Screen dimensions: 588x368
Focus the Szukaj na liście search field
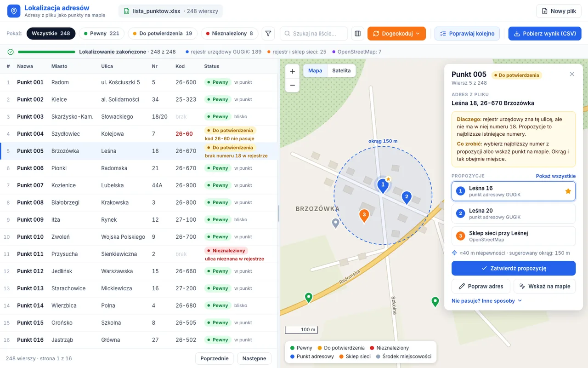(x=314, y=34)
